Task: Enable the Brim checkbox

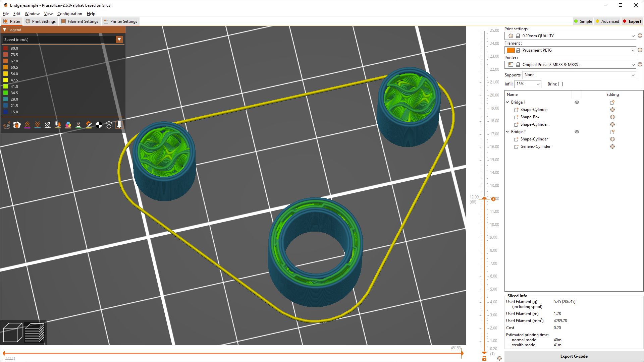Action: [x=560, y=84]
